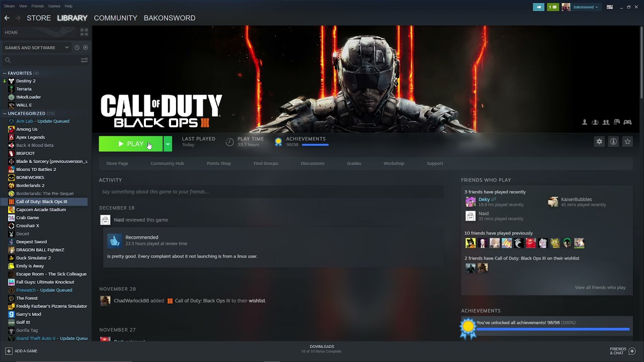This screenshot has height=362, width=644.
Task: Click the wishlist link in activity
Action: click(257, 301)
